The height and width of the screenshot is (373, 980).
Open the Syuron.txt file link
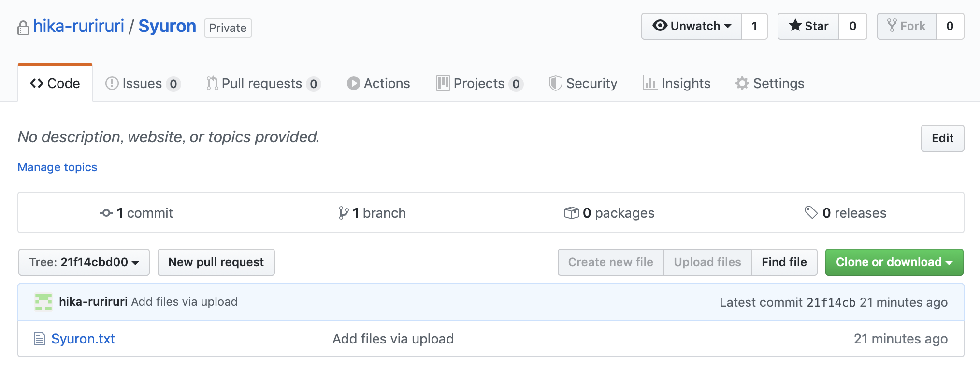tap(83, 339)
